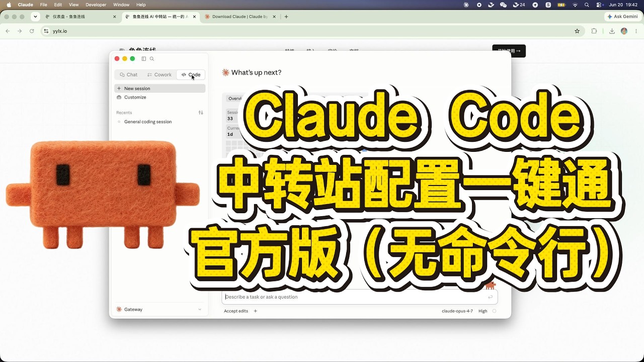Screen dimensions: 644x362
Task: Click the send arrow in the prompt box
Action: 490,297
